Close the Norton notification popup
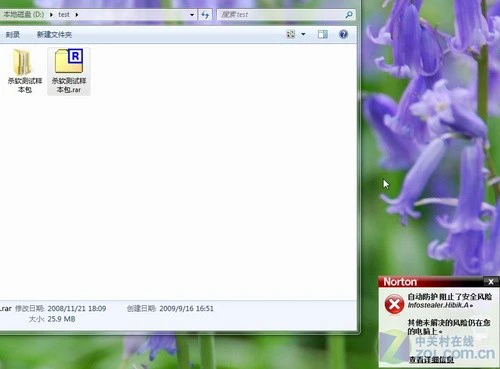The height and width of the screenshot is (369, 500). point(491,282)
